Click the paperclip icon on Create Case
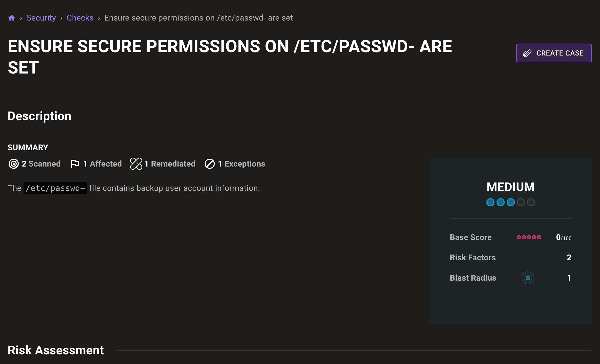The height and width of the screenshot is (364, 600). pyautogui.click(x=527, y=53)
